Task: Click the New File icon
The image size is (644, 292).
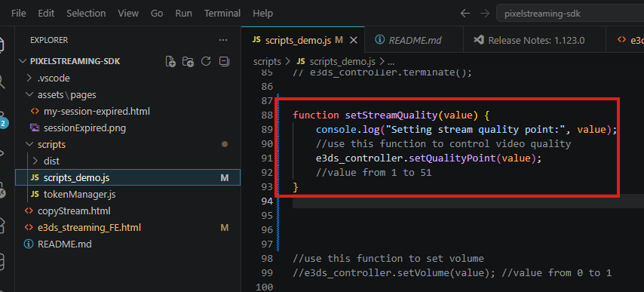Action: (x=170, y=62)
